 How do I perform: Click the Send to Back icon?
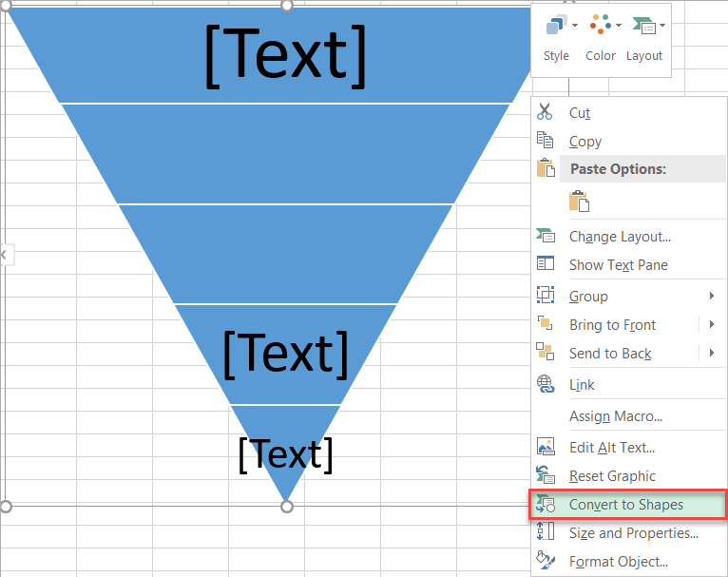tap(546, 352)
